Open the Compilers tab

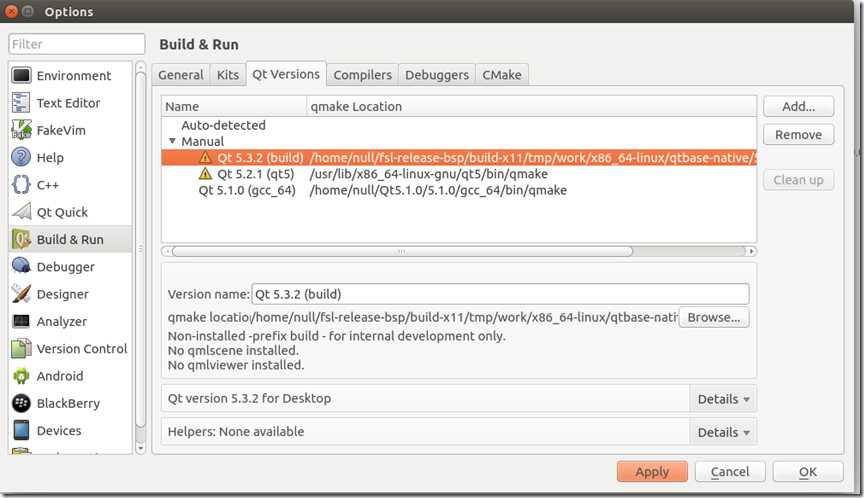pyautogui.click(x=363, y=75)
